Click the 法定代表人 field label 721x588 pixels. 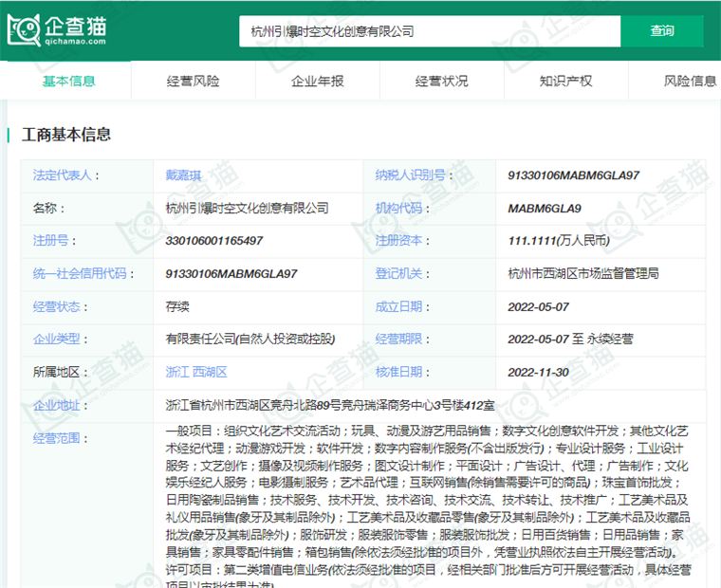[62, 175]
